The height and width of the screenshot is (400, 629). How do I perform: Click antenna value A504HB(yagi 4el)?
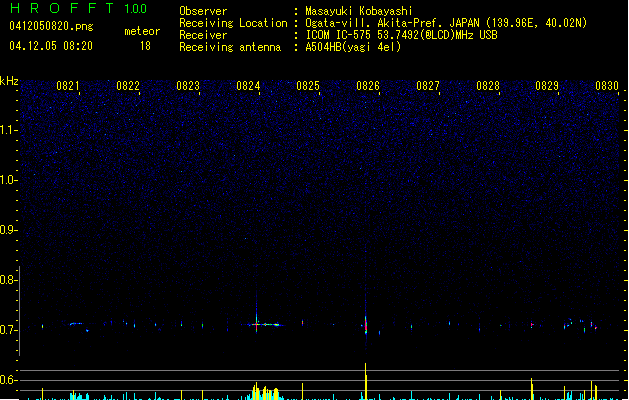coord(353,47)
